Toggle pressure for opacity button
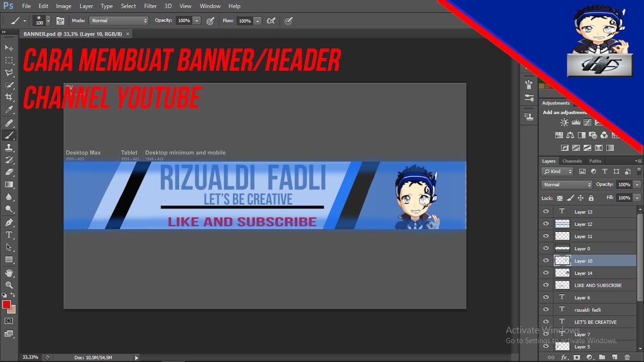 pyautogui.click(x=210, y=21)
